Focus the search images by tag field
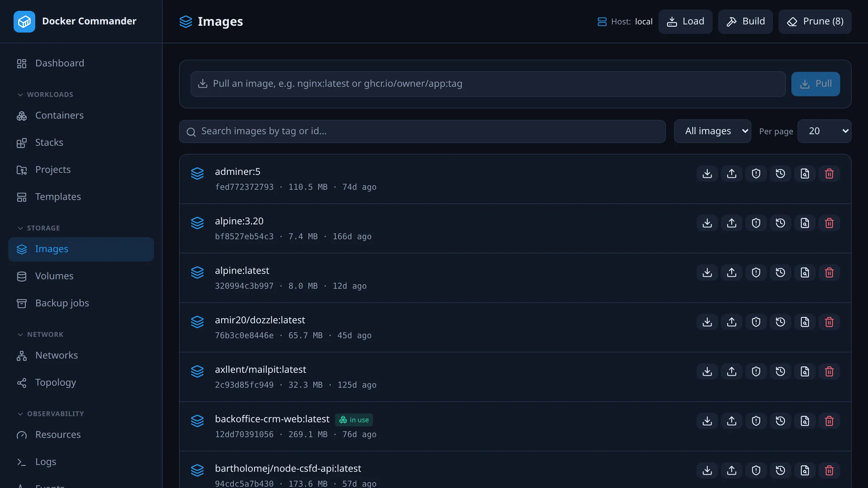This screenshot has height=488, width=868. 422,131
